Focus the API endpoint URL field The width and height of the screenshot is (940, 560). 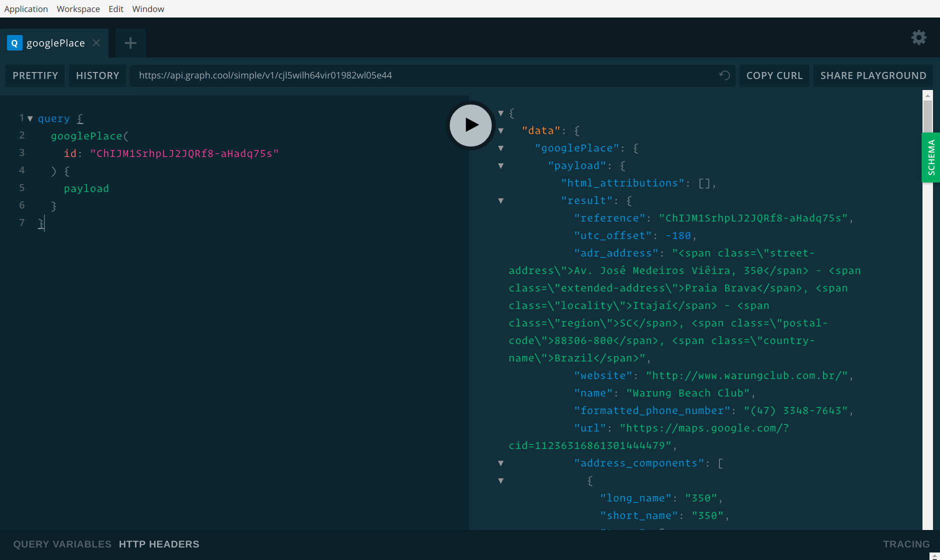click(x=432, y=75)
